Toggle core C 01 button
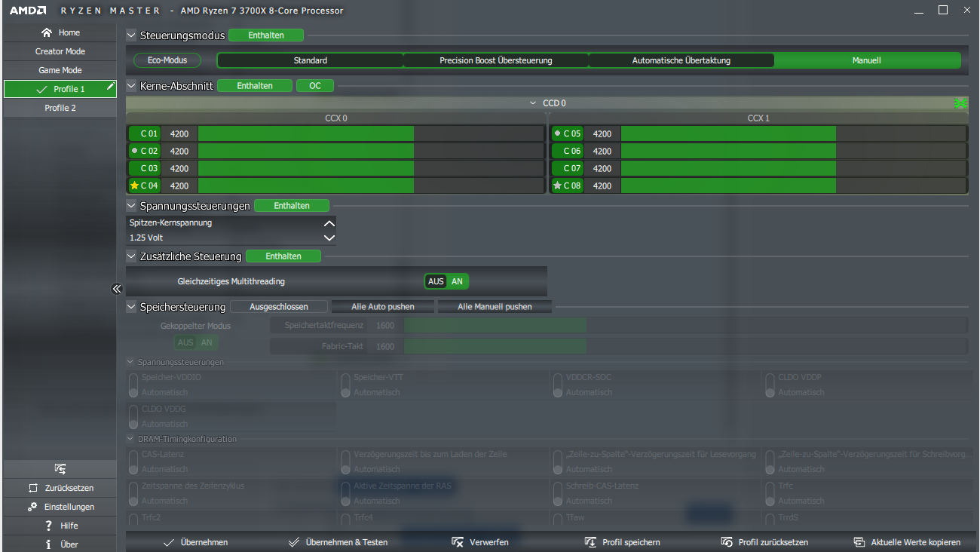The image size is (980, 552). pos(145,133)
